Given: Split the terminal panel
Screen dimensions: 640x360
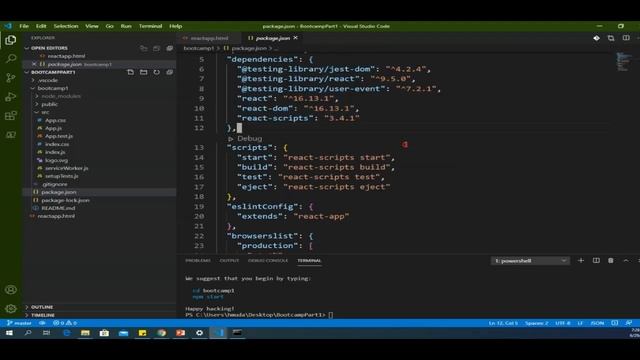Looking at the screenshot, I should pyautogui.click(x=596, y=260).
